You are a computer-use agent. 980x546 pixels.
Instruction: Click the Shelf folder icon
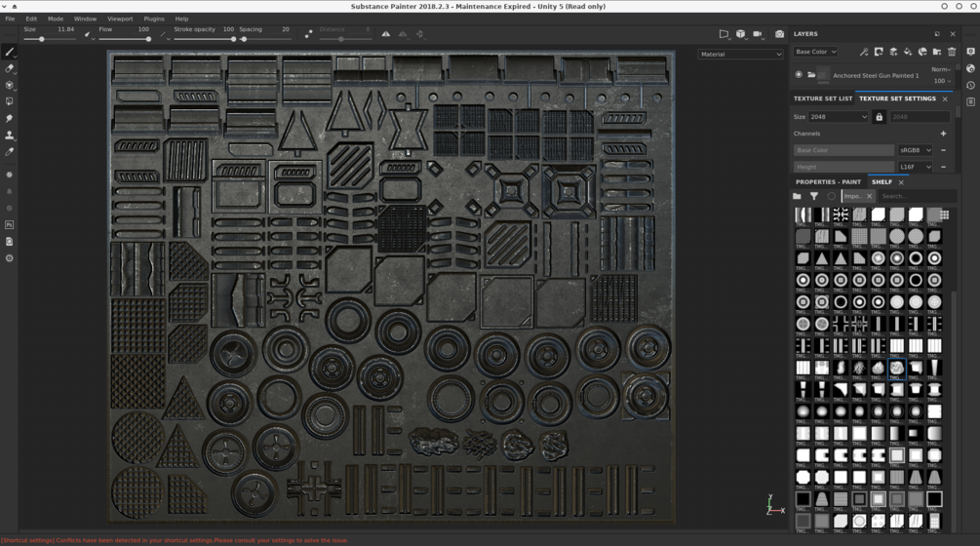797,196
